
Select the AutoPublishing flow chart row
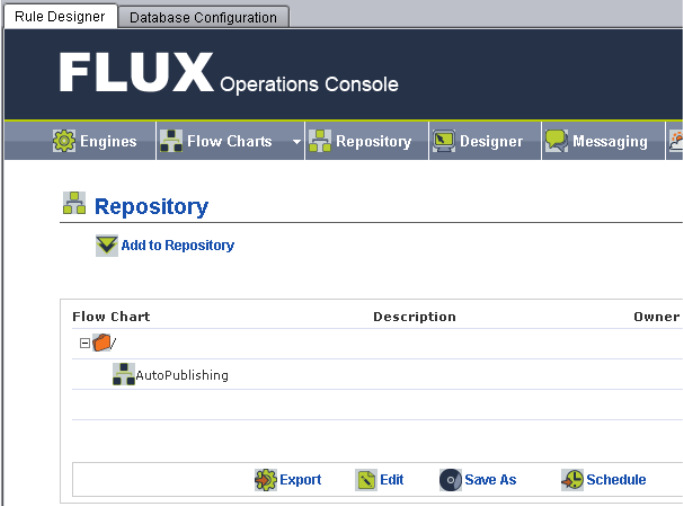click(x=377, y=374)
